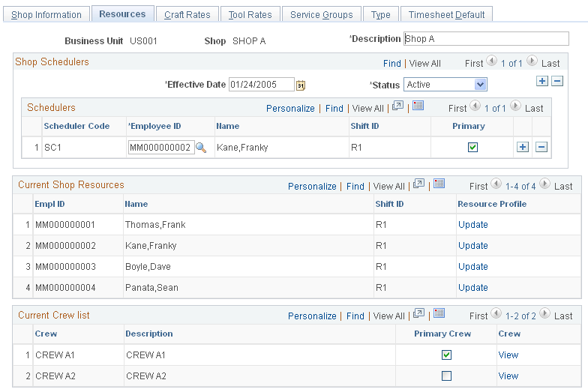Sort Shop Resources by Resource Profile header
Image resolution: width=588 pixels, height=392 pixels.
492,204
